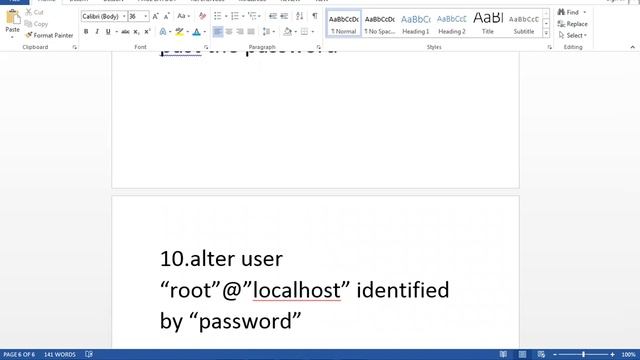Viewport: 640px width, 360px height.
Task: Decrease paragraph indent
Action: [273, 16]
